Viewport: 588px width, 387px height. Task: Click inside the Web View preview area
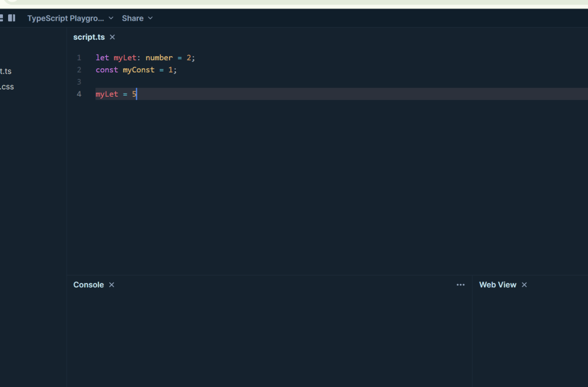530,339
